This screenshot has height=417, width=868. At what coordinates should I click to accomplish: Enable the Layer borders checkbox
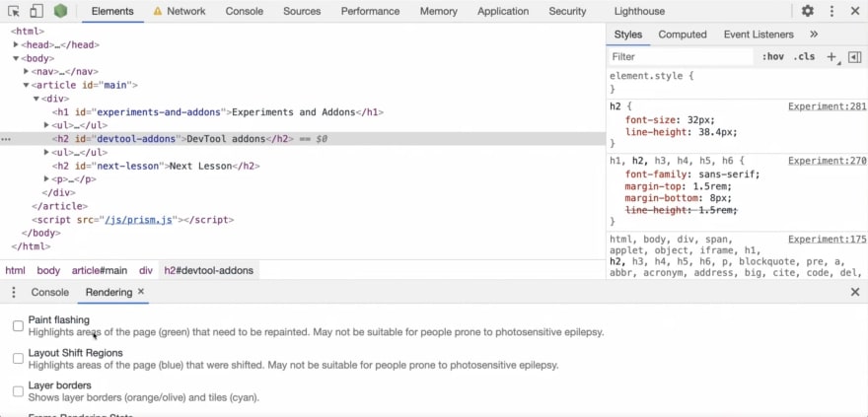point(19,391)
